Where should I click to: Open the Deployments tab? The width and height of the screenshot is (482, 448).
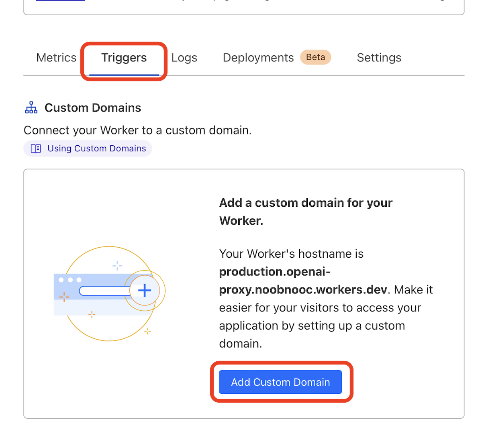point(258,58)
